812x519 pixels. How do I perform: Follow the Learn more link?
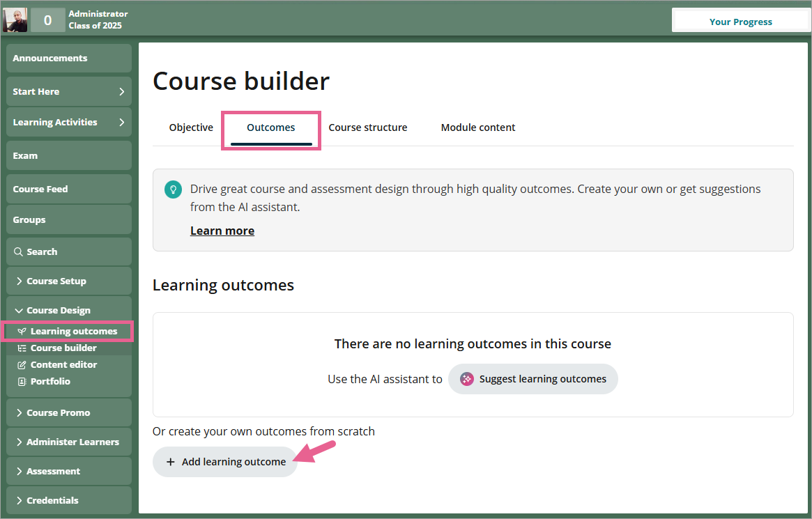click(x=222, y=231)
